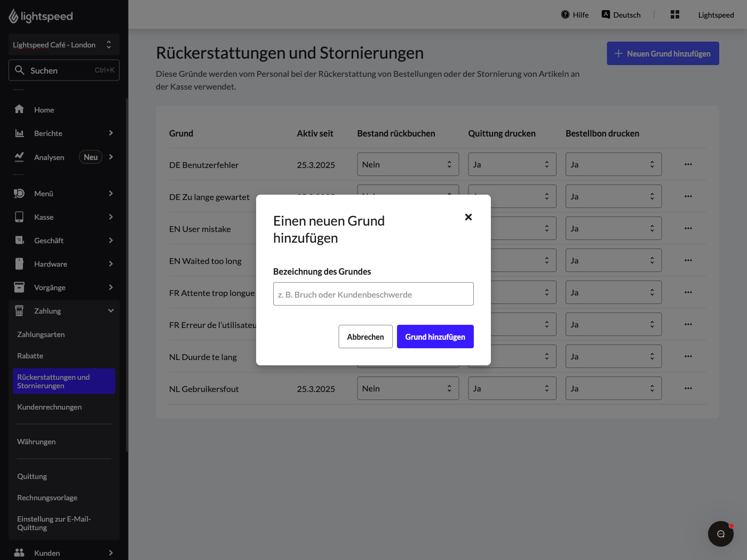Click the Berichte bar chart icon
Viewport: 747px width, 560px height.
click(19, 133)
